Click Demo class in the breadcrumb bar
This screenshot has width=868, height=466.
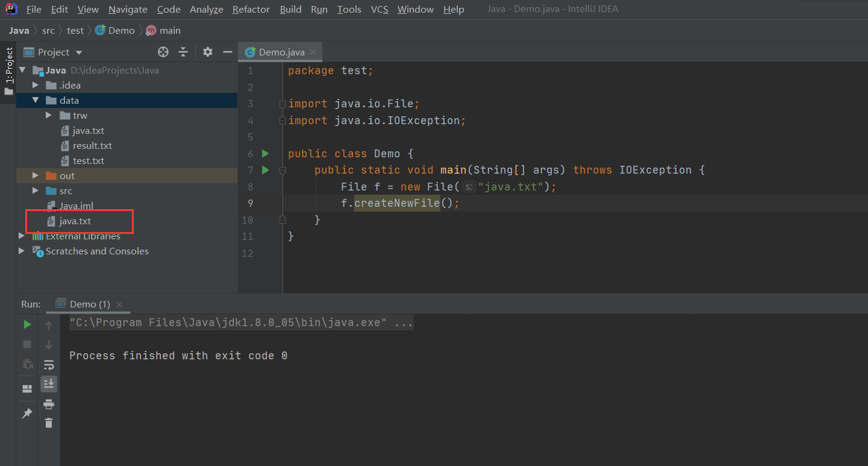(116, 30)
